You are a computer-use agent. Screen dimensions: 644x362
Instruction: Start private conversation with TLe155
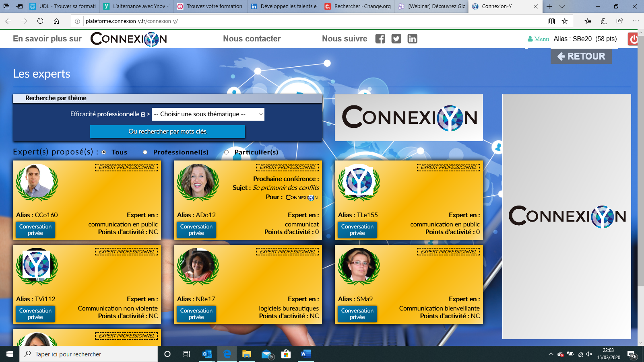coord(357,230)
